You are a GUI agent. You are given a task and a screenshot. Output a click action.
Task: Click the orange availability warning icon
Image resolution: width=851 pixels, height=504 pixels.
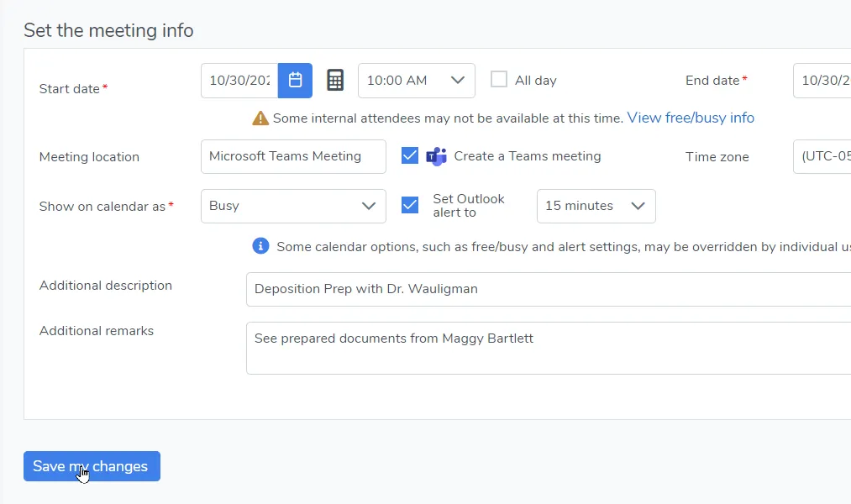click(260, 118)
